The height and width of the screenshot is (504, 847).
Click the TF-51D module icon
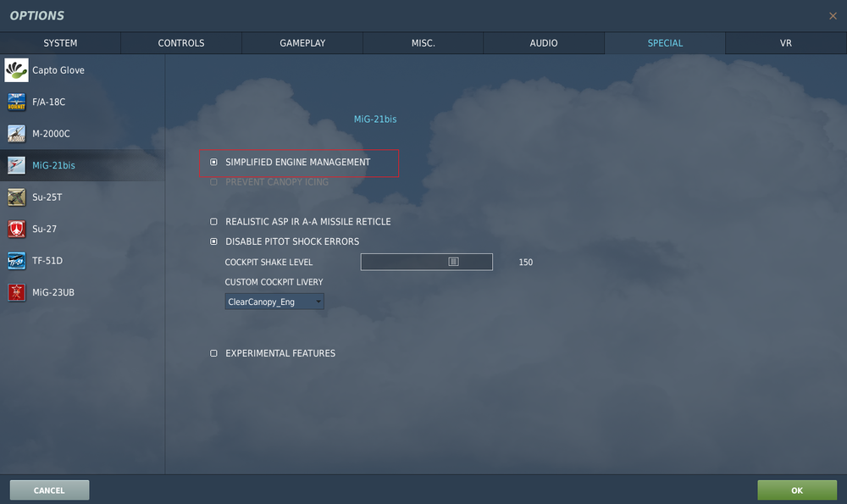click(x=16, y=261)
